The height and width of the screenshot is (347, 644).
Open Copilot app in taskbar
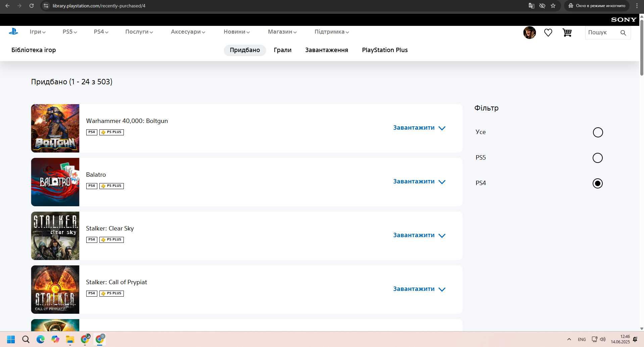coord(55,339)
